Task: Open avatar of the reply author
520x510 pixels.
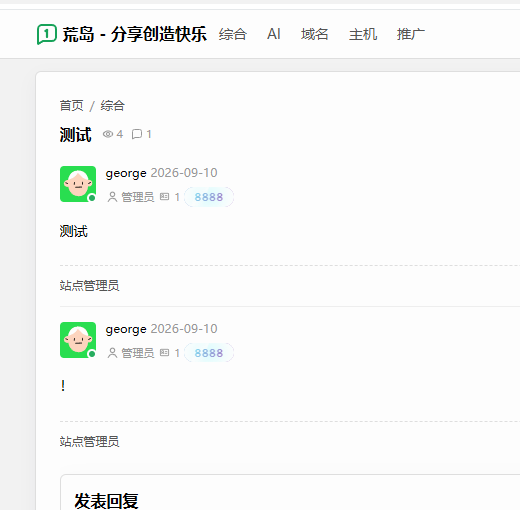Action: click(x=78, y=340)
